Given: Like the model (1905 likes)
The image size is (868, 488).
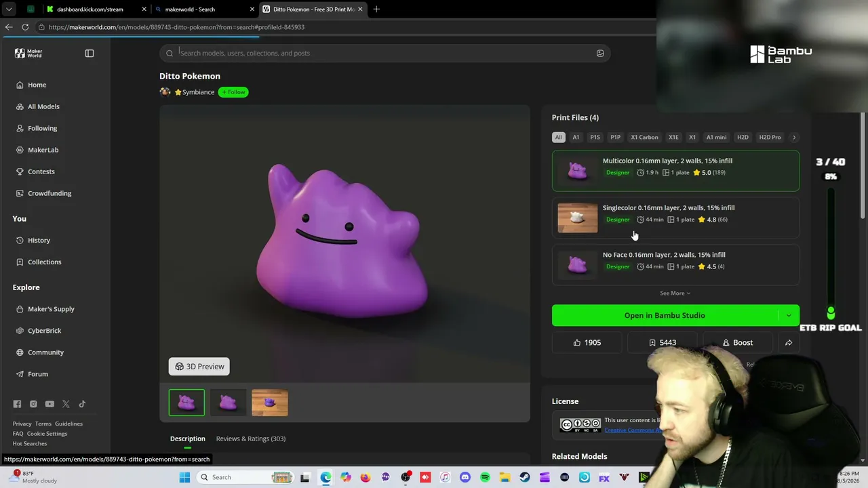Looking at the screenshot, I should coord(587,343).
